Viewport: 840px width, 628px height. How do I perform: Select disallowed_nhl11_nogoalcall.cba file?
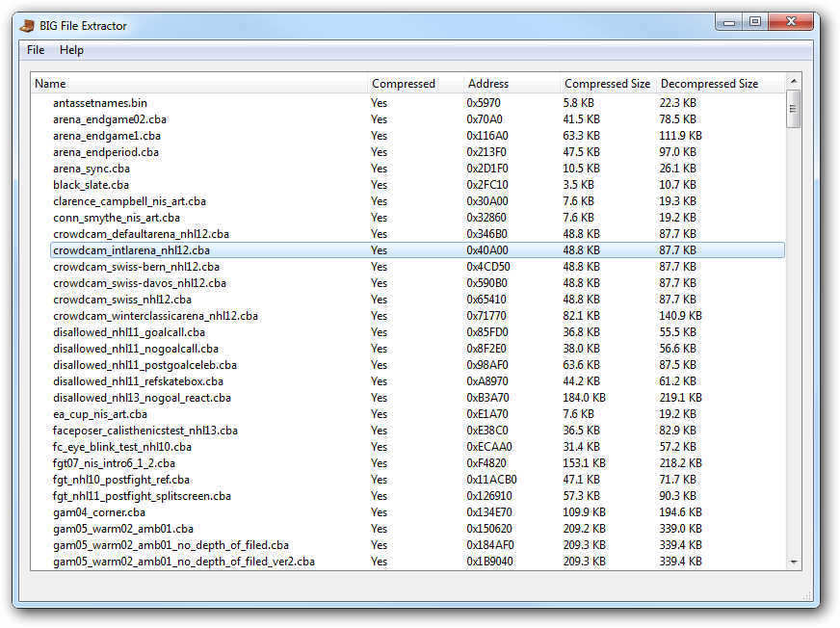(x=136, y=349)
